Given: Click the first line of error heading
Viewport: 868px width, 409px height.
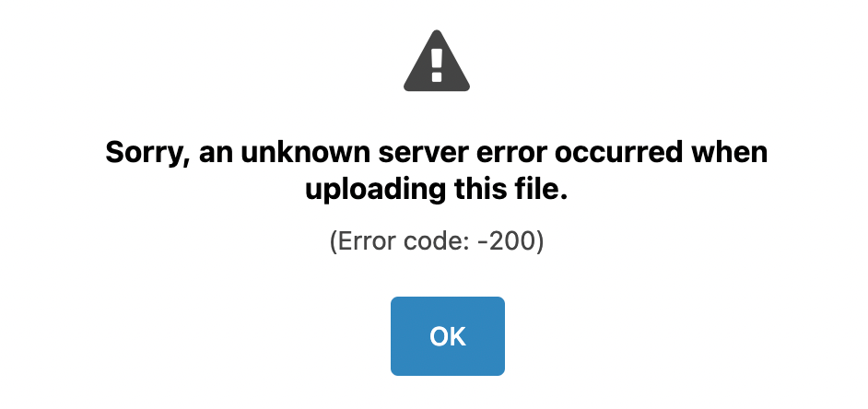Looking at the screenshot, I should 437,153.
